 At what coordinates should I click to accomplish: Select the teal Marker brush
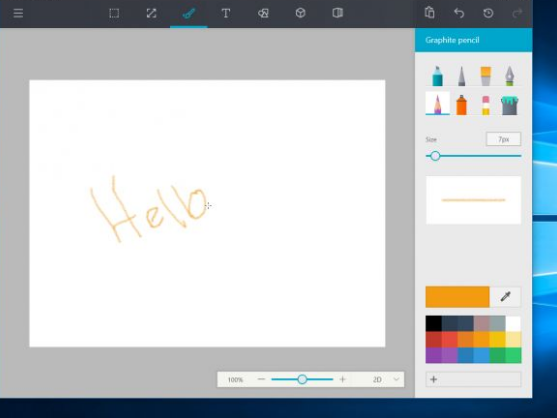(x=437, y=76)
